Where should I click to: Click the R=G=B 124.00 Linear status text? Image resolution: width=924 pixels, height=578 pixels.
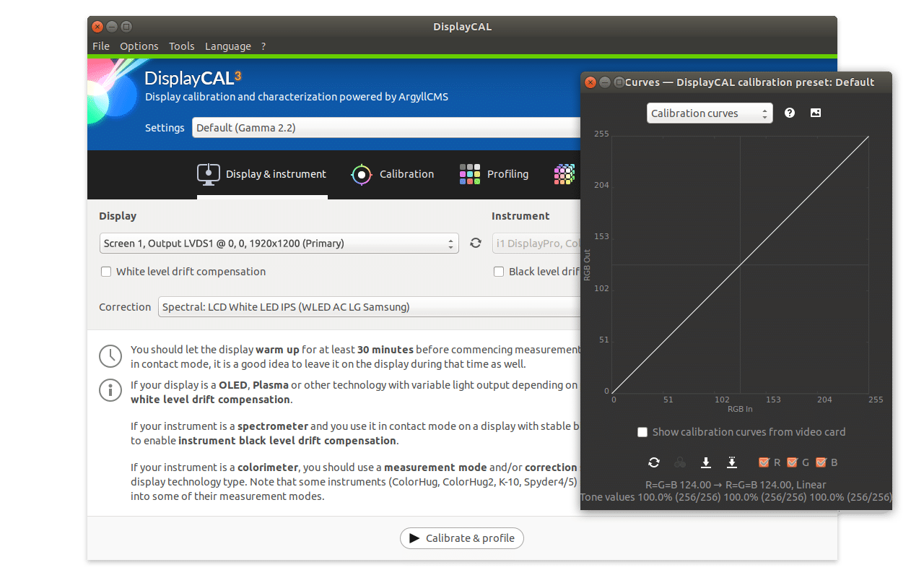click(x=736, y=485)
